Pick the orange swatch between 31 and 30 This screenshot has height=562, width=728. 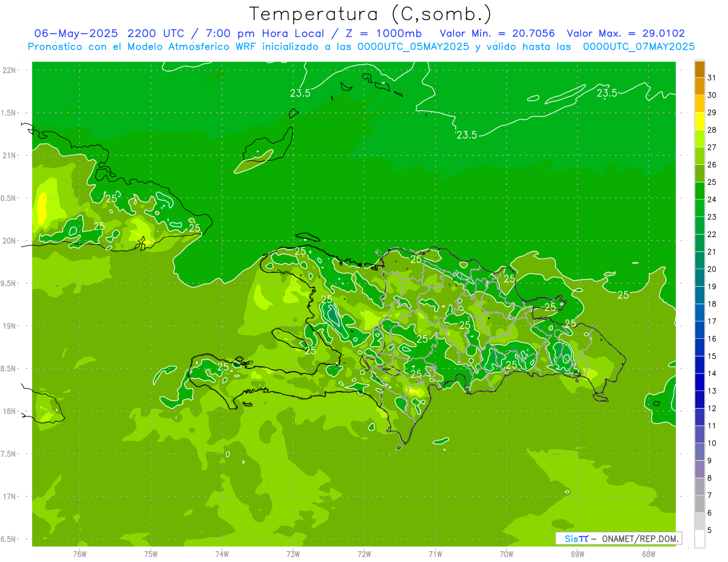tap(699, 87)
